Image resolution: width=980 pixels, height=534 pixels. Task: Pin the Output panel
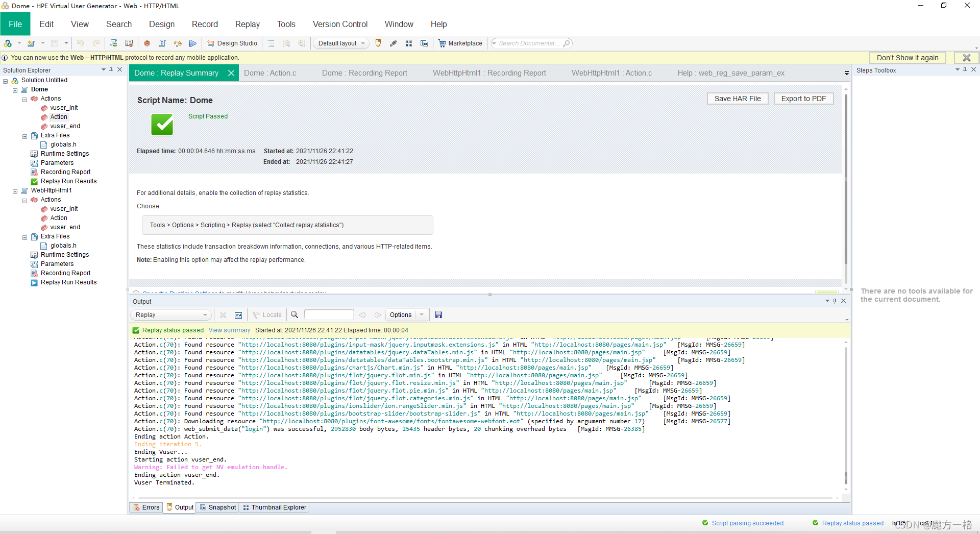tap(835, 301)
